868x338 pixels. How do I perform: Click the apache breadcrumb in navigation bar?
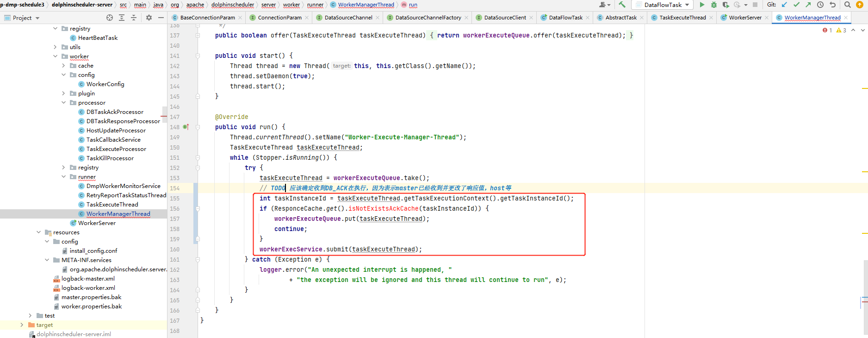195,5
